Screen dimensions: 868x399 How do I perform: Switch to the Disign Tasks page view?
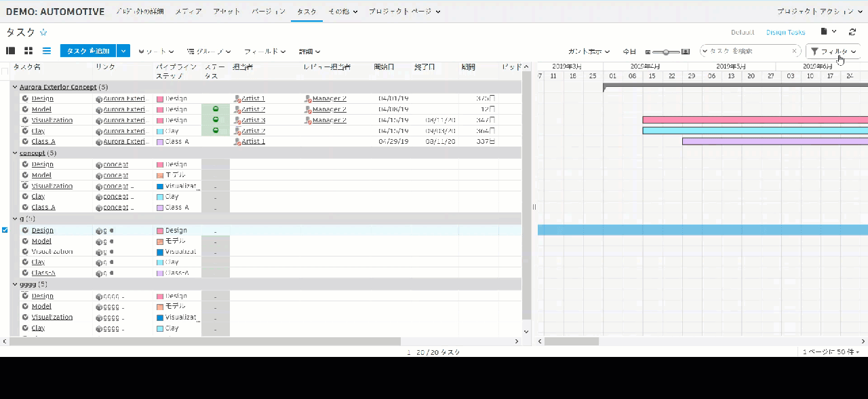point(785,32)
